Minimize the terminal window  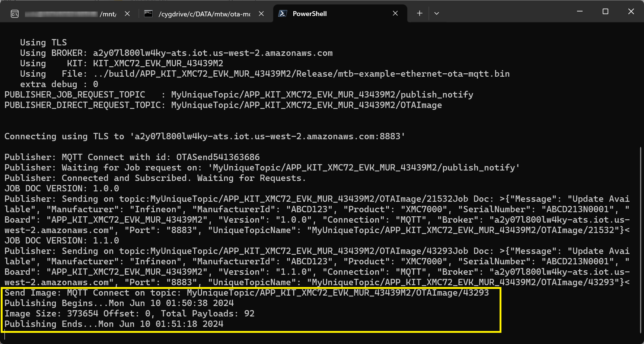click(580, 12)
